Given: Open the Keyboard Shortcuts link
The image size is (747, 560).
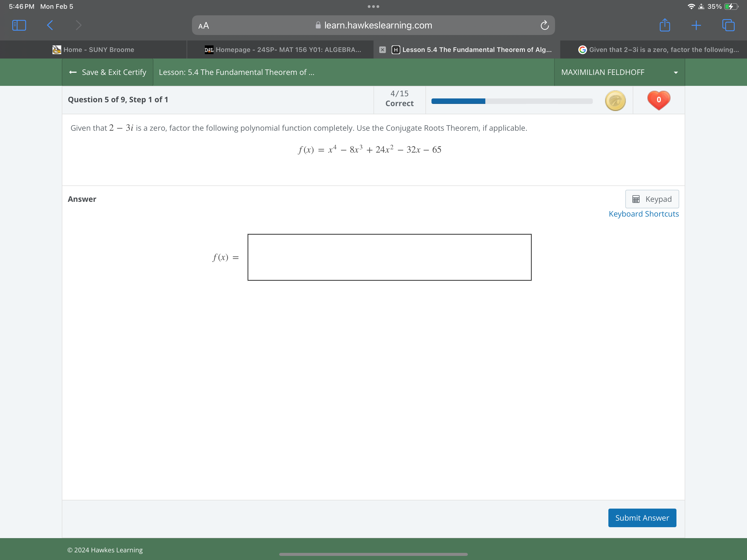Looking at the screenshot, I should coord(643,214).
